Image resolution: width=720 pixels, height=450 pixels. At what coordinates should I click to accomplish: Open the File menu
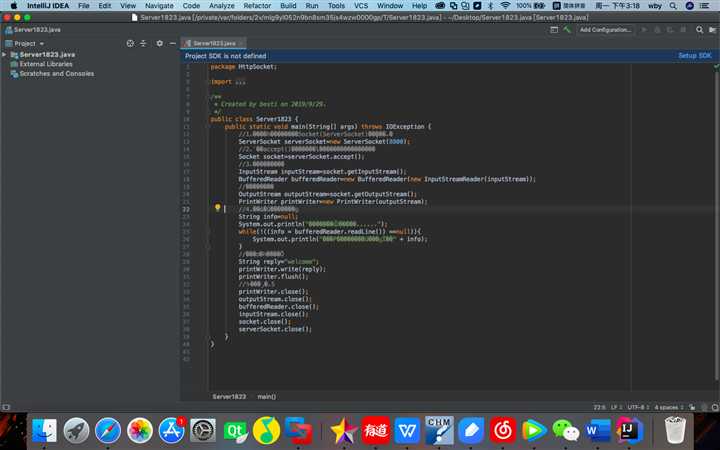[x=84, y=6]
